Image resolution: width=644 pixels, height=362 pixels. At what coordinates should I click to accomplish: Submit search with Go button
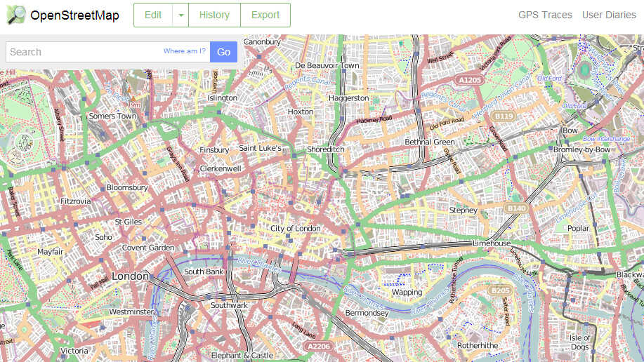[223, 52]
